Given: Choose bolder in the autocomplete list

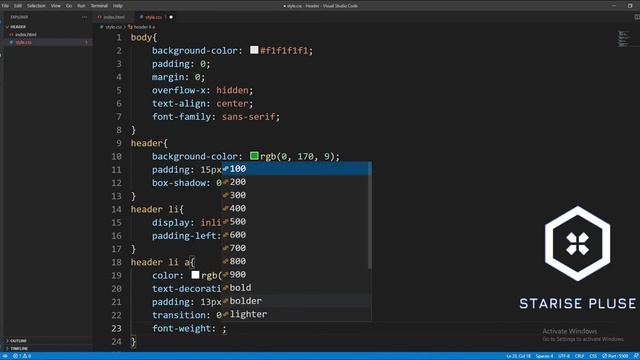Looking at the screenshot, I should (296, 301).
